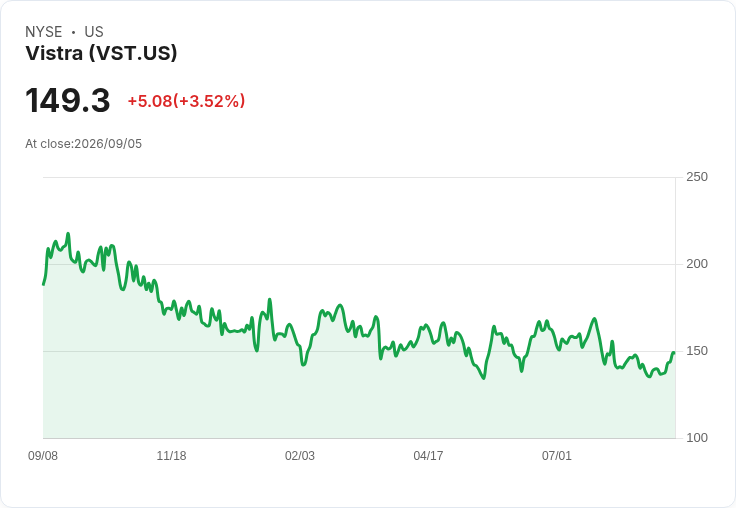Screen dimensions: 736x508
Task: Click the 07/01 date axis label
Action: pyautogui.click(x=557, y=456)
